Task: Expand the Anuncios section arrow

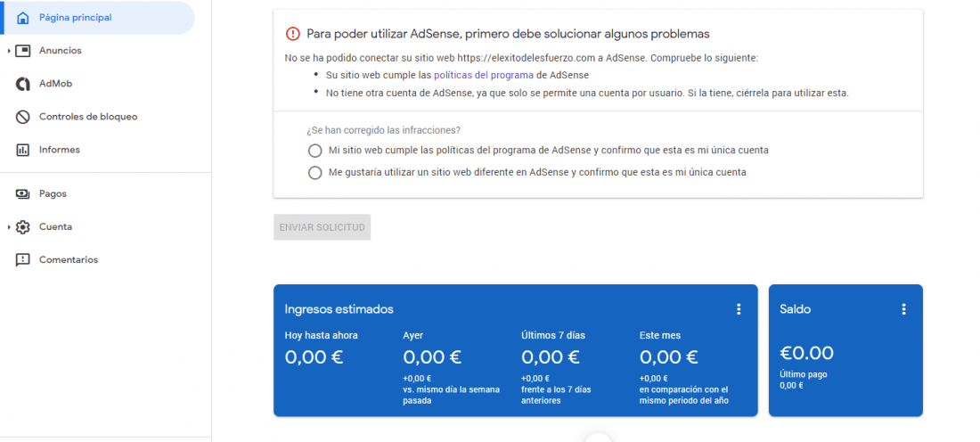Action: point(9,51)
